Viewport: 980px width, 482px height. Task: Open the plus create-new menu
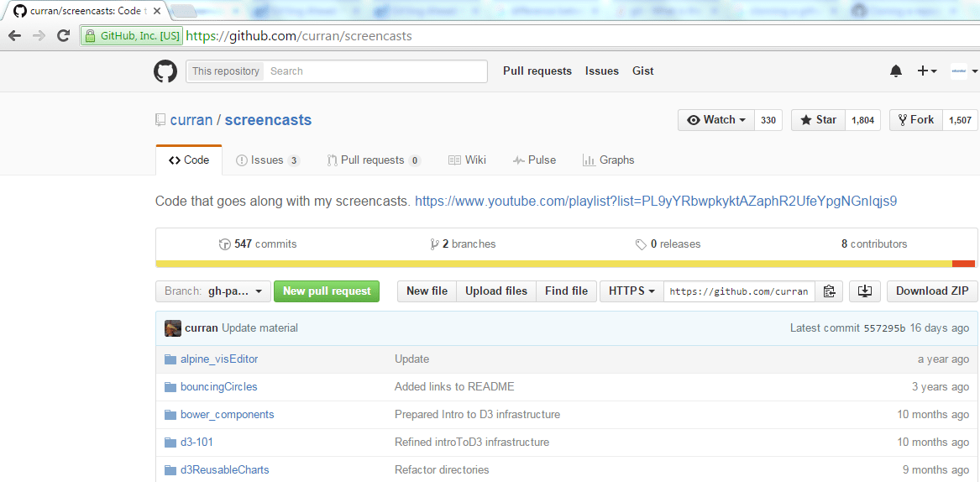point(926,71)
